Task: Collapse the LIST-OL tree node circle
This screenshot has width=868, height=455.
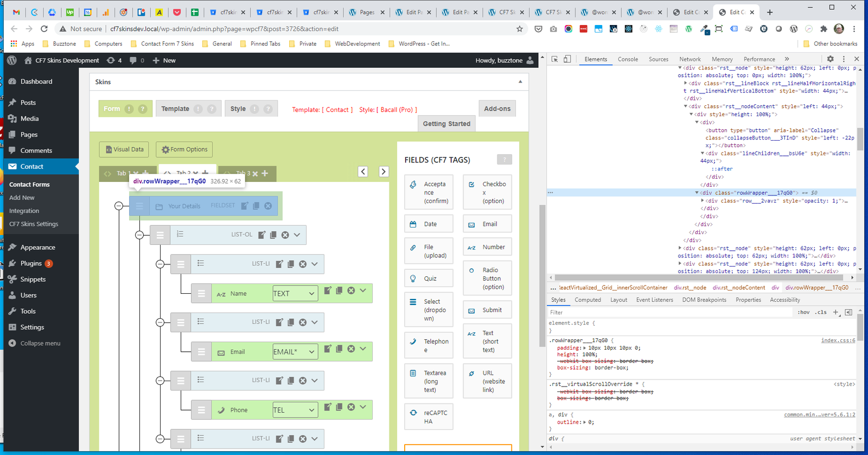Action: tap(139, 235)
